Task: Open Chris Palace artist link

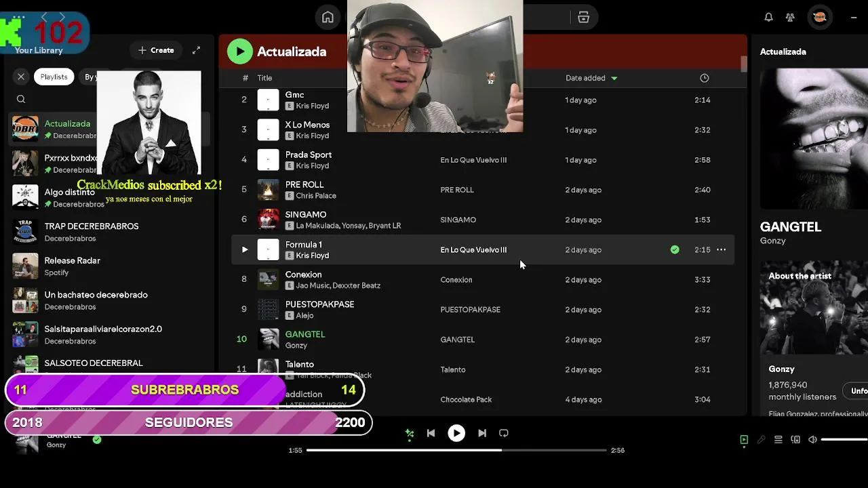Action: (316, 196)
